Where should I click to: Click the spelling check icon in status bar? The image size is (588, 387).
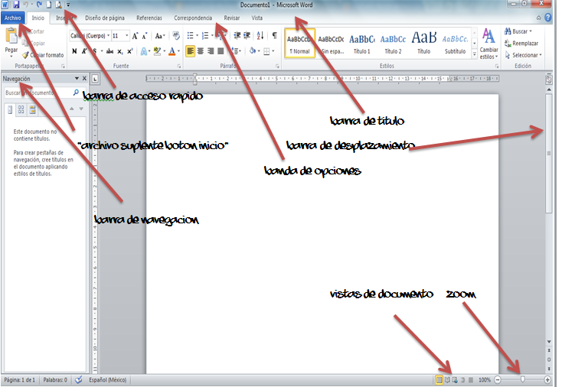click(x=78, y=379)
